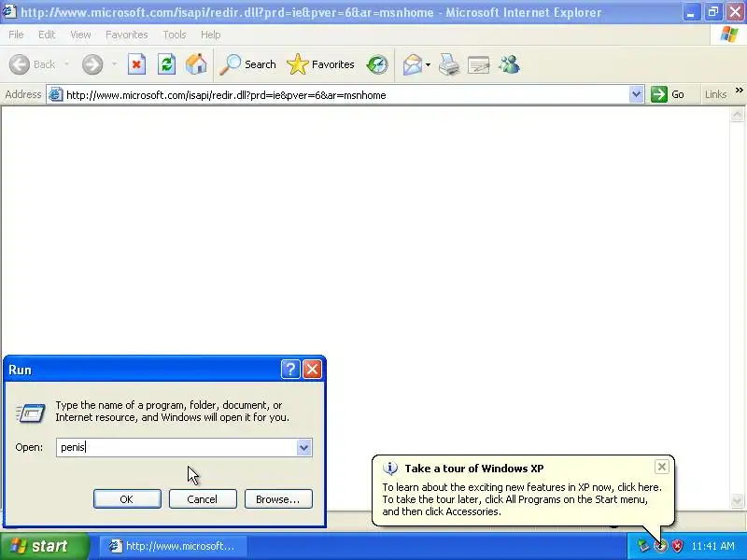
Task: Close the Run dialog window
Action: [312, 369]
